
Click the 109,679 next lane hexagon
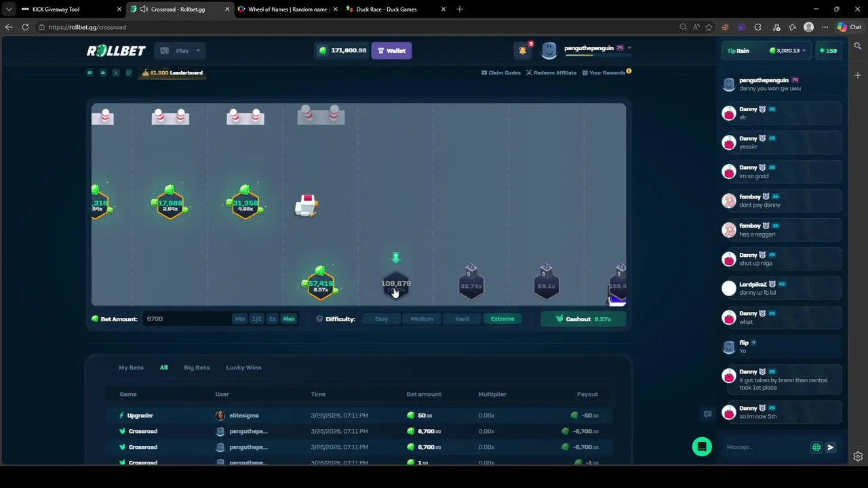tap(396, 285)
